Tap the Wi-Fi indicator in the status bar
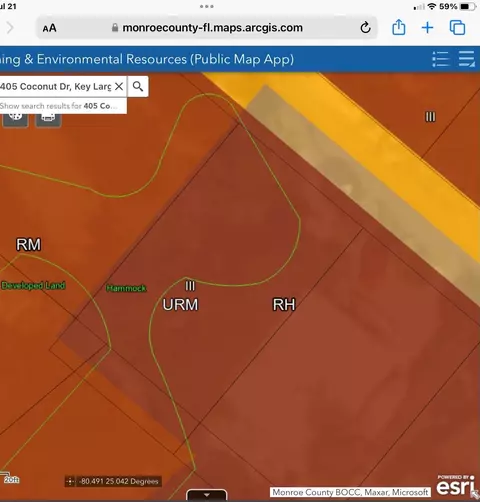Screen dimensions: 480x502 coord(432,6)
